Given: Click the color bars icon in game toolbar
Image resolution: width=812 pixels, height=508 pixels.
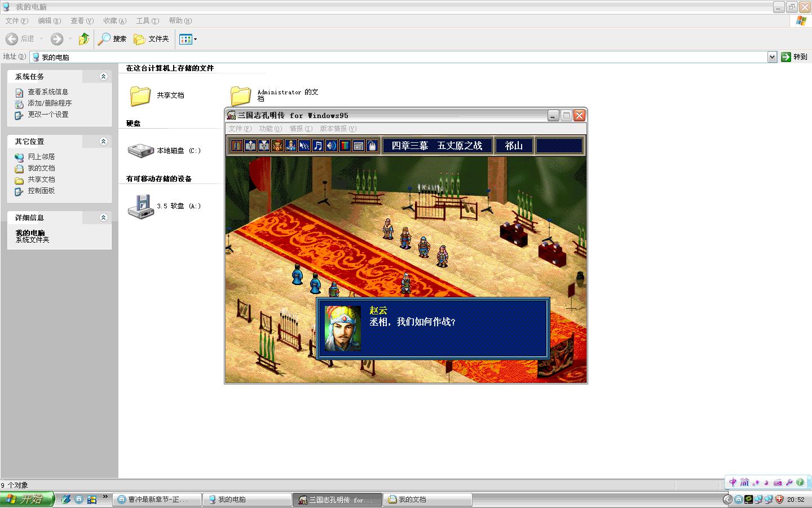Looking at the screenshot, I should [x=345, y=146].
